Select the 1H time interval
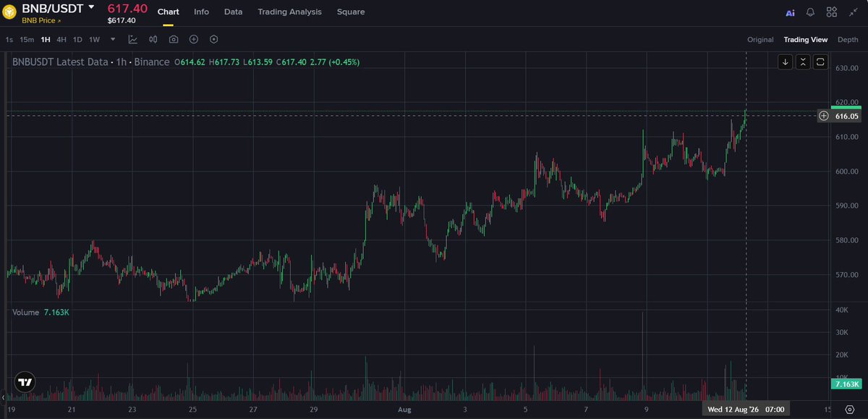Image resolution: width=868 pixels, height=419 pixels. 46,40
